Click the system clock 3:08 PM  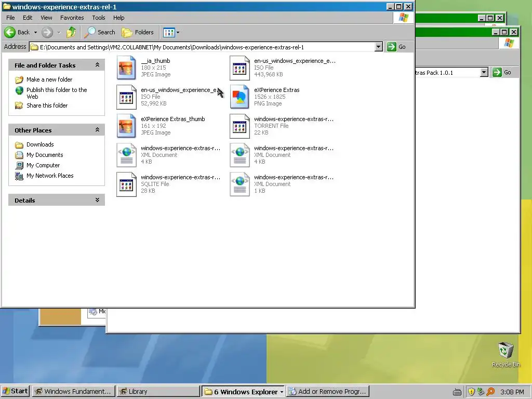coord(512,392)
